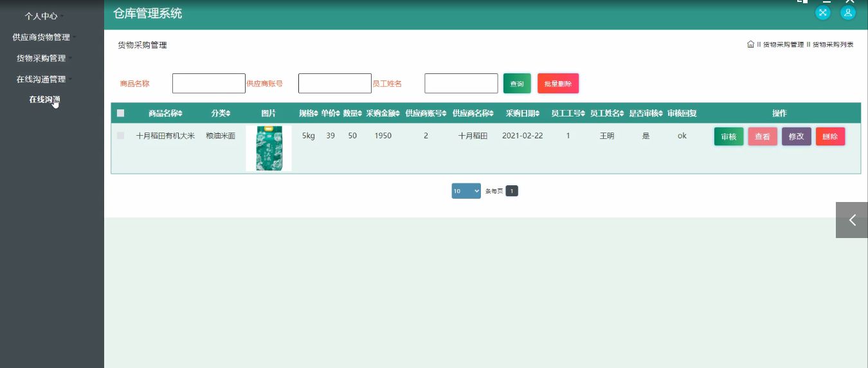The height and width of the screenshot is (368, 868).
Task: Sort table by 采购金额 column
Action: 383,113
